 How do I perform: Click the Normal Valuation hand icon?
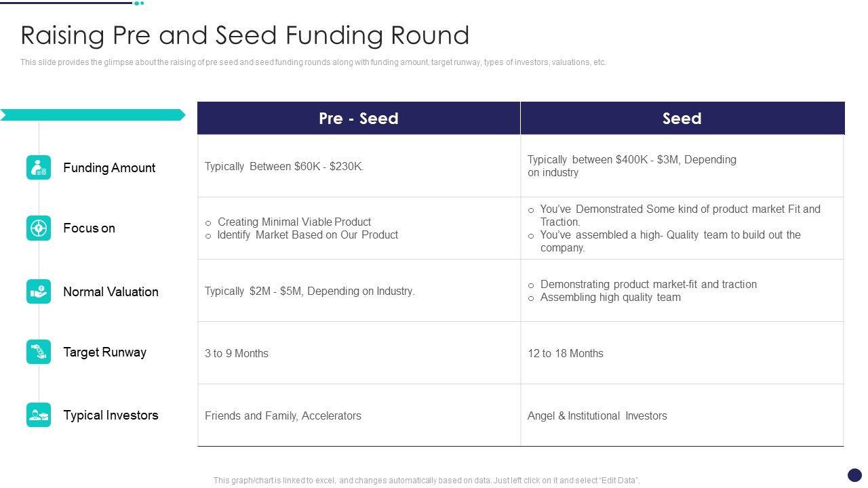click(x=39, y=291)
